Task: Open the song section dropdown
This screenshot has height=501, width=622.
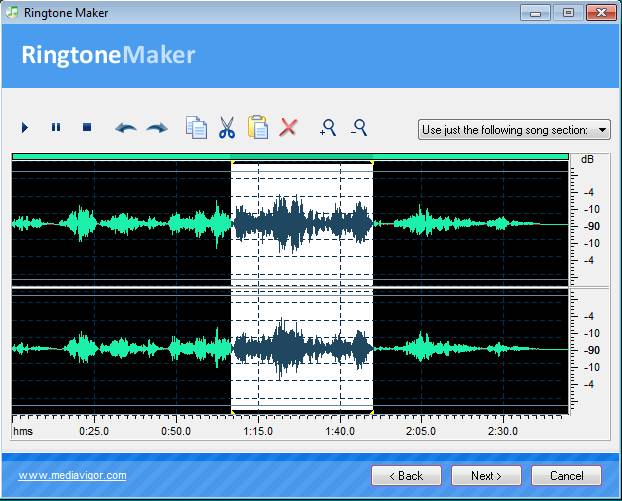Action: 513,130
